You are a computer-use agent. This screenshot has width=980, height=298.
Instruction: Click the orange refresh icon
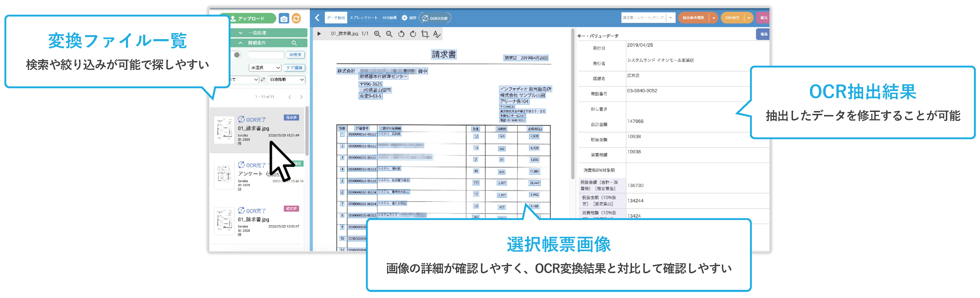pyautogui.click(x=296, y=18)
